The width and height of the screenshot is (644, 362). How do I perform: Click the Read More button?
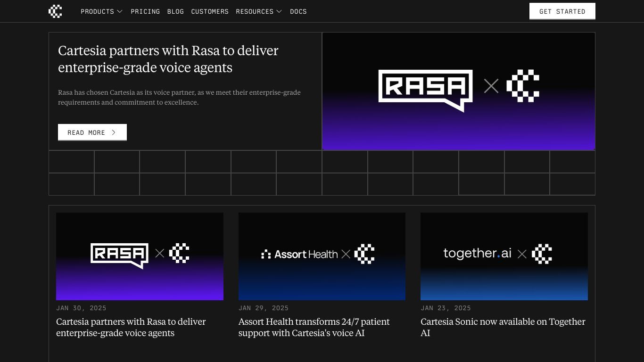click(92, 132)
